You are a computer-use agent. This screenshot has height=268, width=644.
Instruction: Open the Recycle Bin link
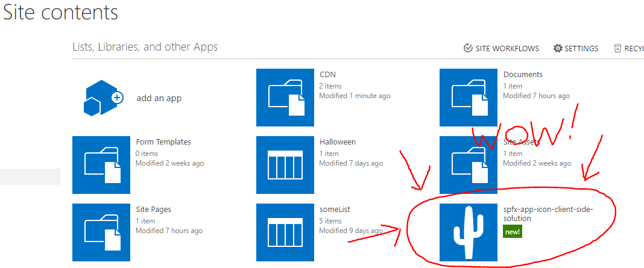(629, 49)
